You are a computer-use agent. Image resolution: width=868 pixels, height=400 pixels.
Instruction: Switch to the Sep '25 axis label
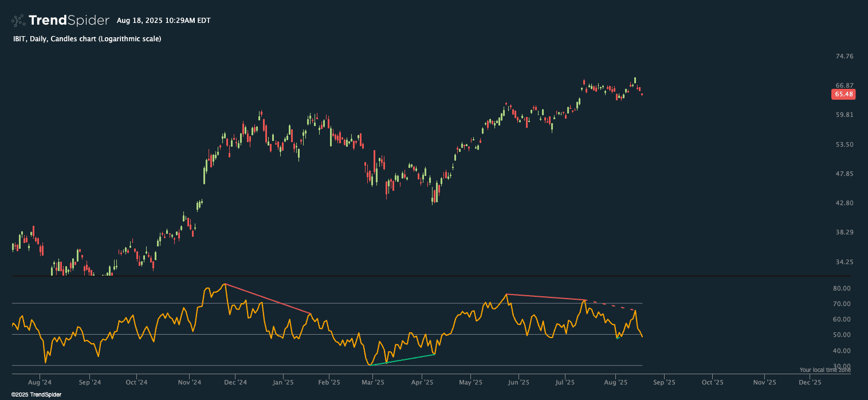tap(665, 382)
